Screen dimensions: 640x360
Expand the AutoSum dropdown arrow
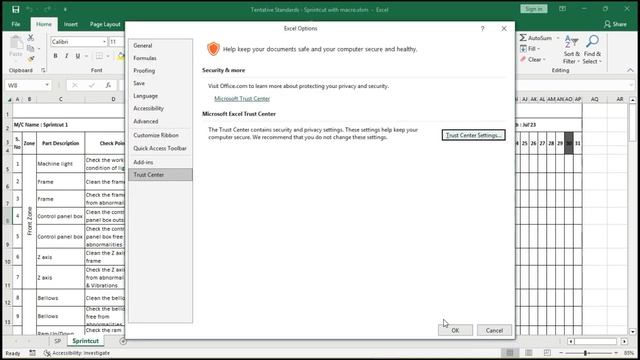coord(558,38)
